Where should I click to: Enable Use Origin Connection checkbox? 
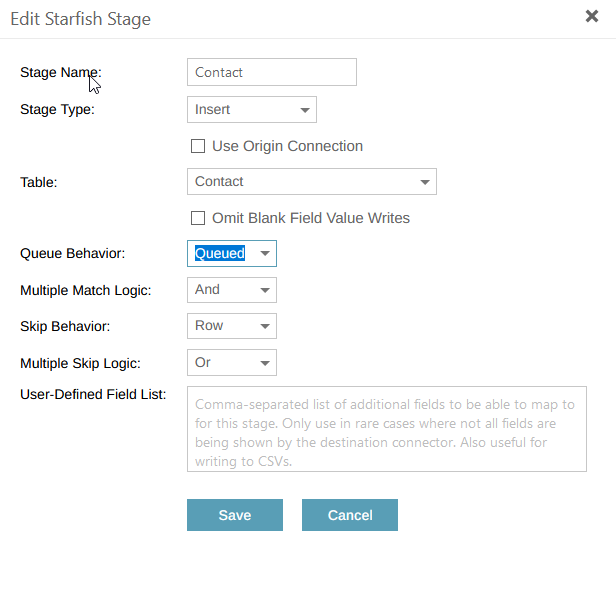(x=198, y=146)
